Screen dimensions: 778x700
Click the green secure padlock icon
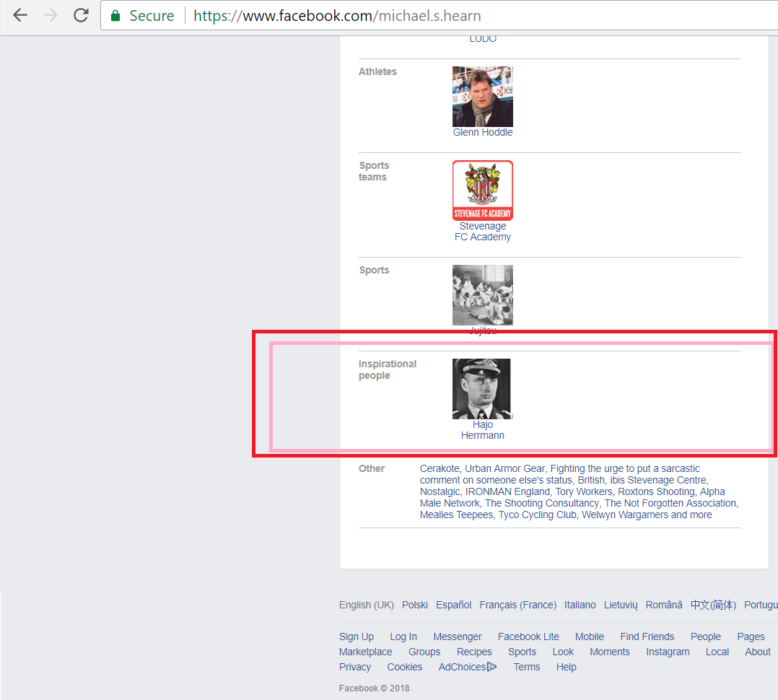[115, 15]
